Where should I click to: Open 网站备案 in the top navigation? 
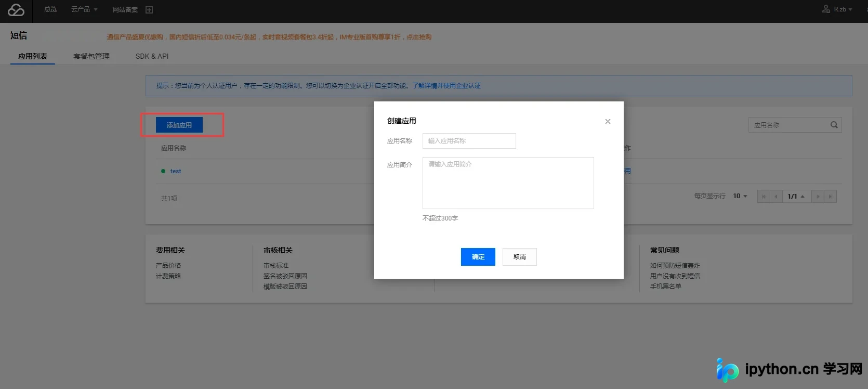pyautogui.click(x=125, y=10)
